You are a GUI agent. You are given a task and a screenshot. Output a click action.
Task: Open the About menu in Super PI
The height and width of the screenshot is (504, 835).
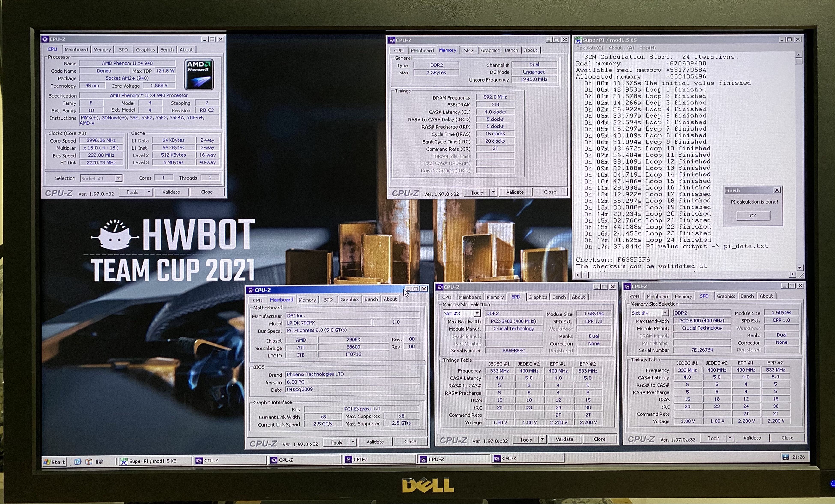click(x=621, y=48)
